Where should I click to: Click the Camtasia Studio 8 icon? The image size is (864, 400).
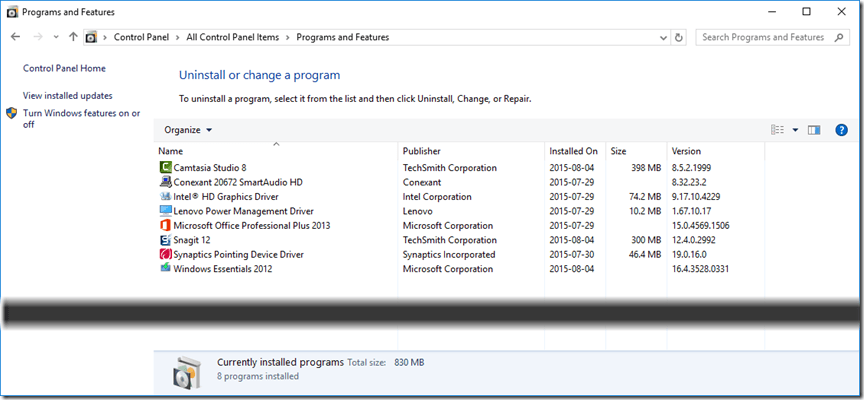[165, 168]
